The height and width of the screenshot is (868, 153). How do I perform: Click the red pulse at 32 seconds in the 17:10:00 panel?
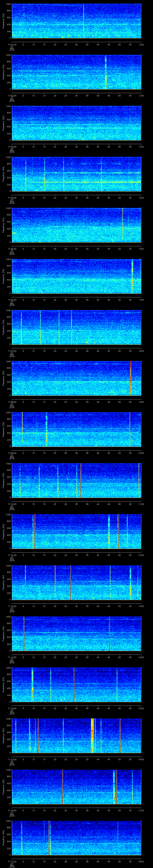(81, 481)
